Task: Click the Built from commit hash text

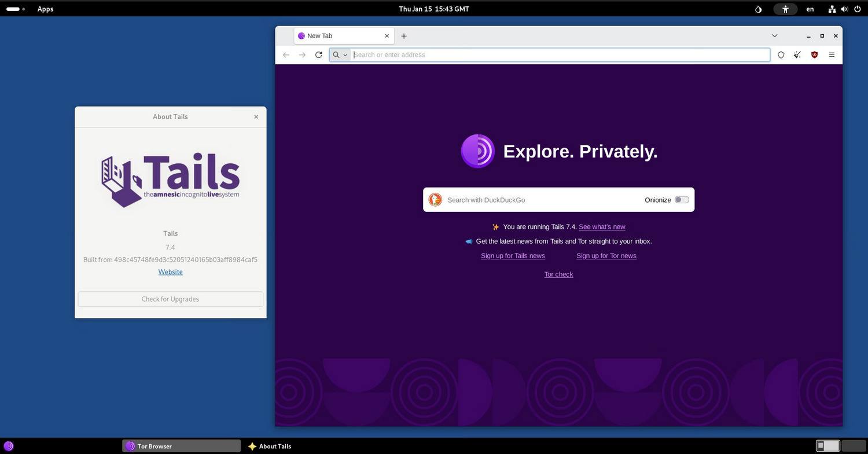Action: (x=171, y=259)
